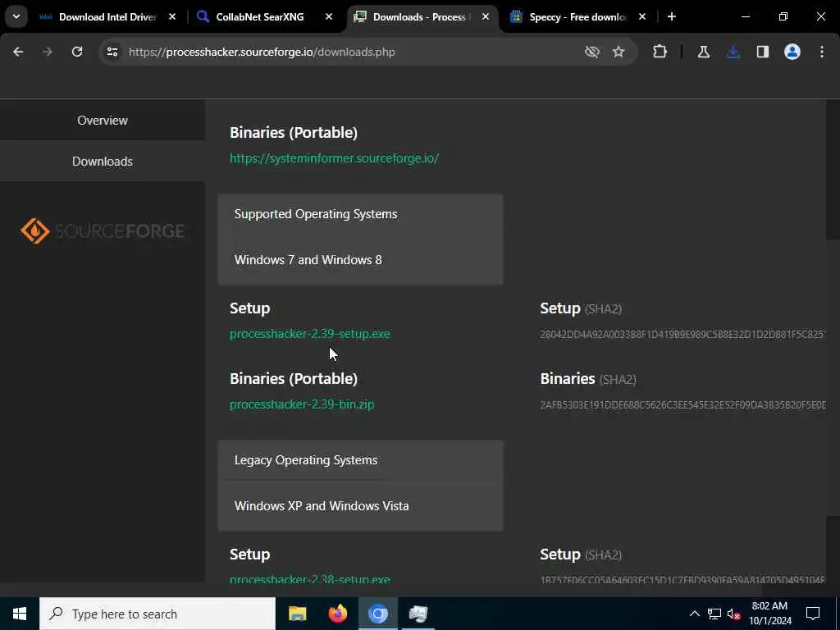Close the Speccy tab
This screenshot has width=840, height=630.
click(642, 17)
